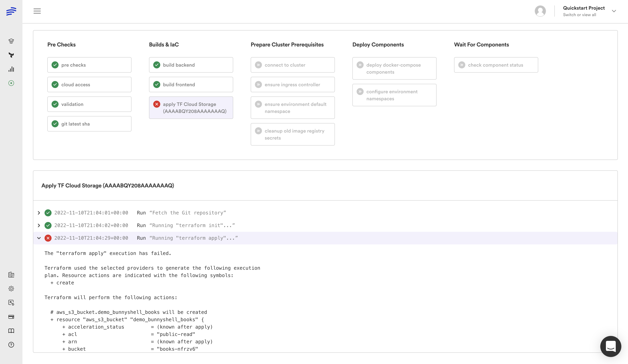628x364 pixels.
Task: Collapse the terraform apply log entry
Action: [x=39, y=238]
